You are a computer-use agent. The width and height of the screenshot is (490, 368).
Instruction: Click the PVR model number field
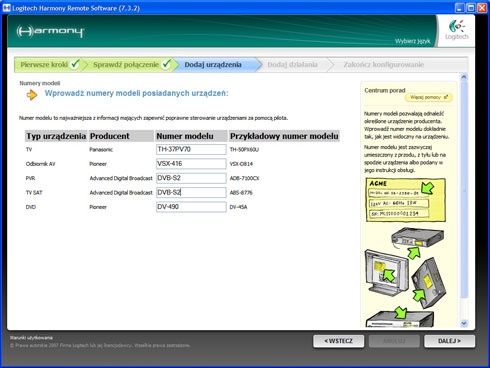[191, 178]
